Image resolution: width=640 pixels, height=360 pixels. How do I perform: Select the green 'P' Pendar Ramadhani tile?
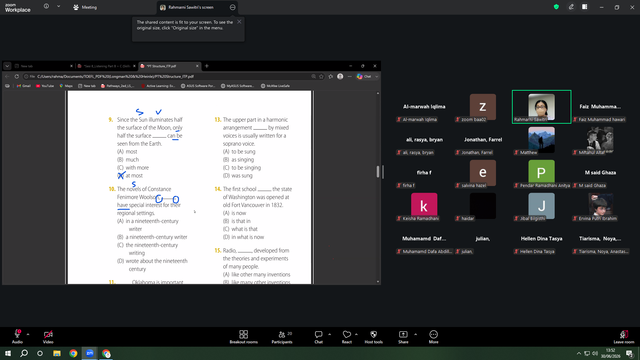(541, 173)
